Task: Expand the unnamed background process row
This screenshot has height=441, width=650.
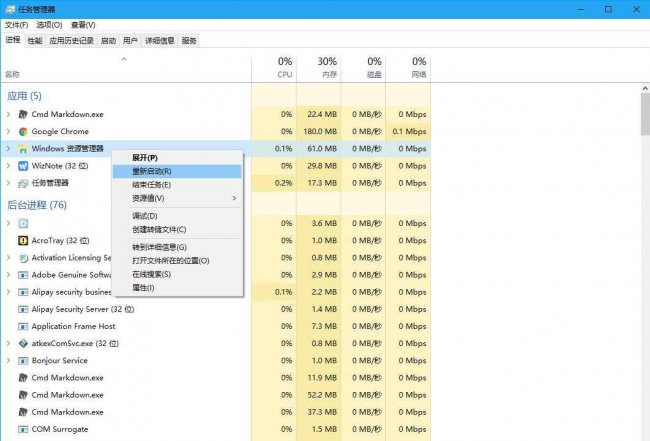Action: [x=8, y=223]
